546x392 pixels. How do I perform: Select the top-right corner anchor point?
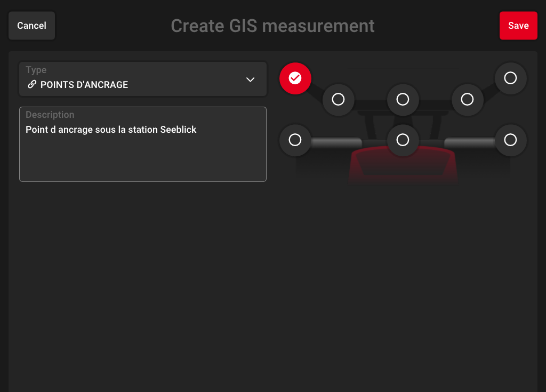510,78
